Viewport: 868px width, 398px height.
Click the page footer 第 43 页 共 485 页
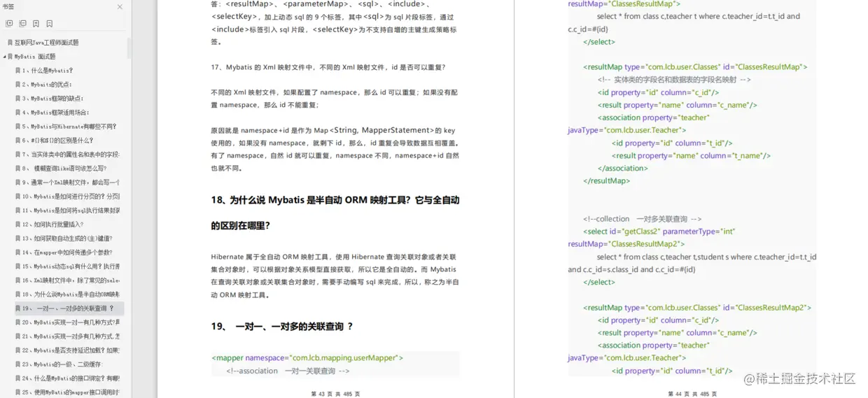point(335,394)
